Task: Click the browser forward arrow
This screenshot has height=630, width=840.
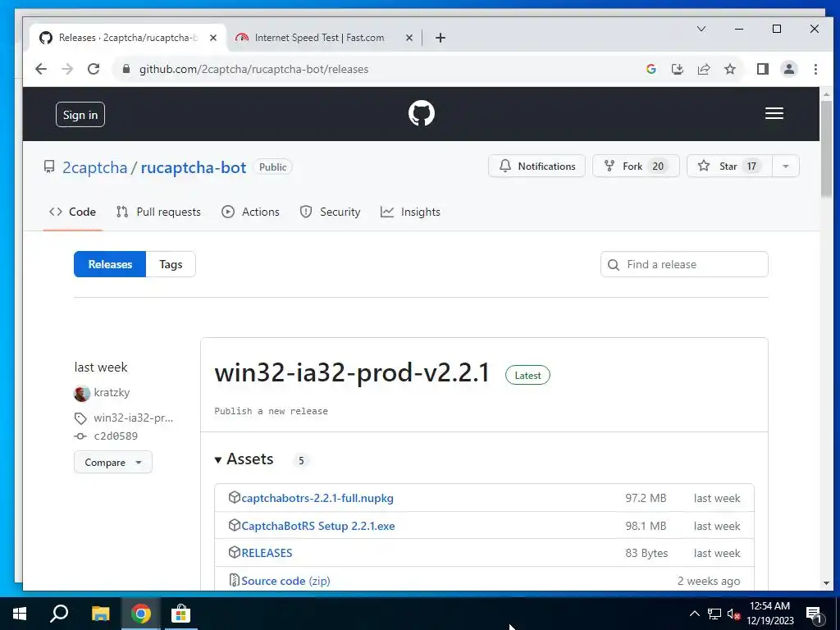Action: (67, 69)
